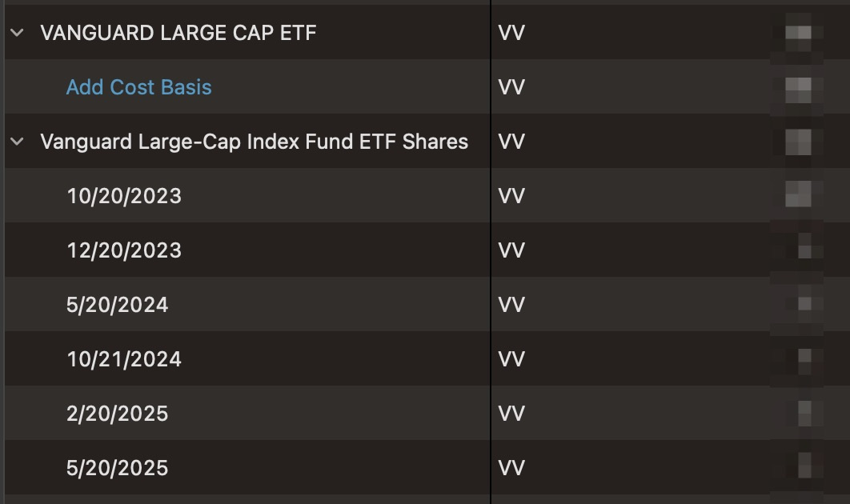This screenshot has width=850, height=504.
Task: Select the 12/20/2023 lot row
Action: pyautogui.click(x=425, y=250)
